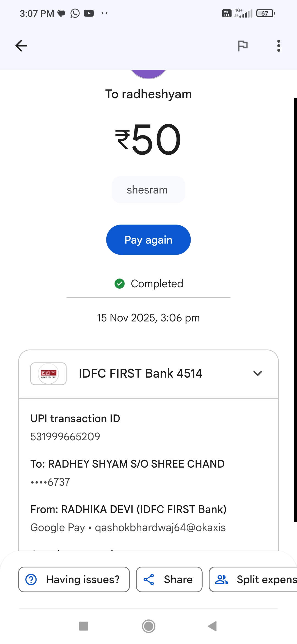The width and height of the screenshot is (297, 644).
Task: Tap the UPI transaction ID number
Action: click(x=65, y=436)
